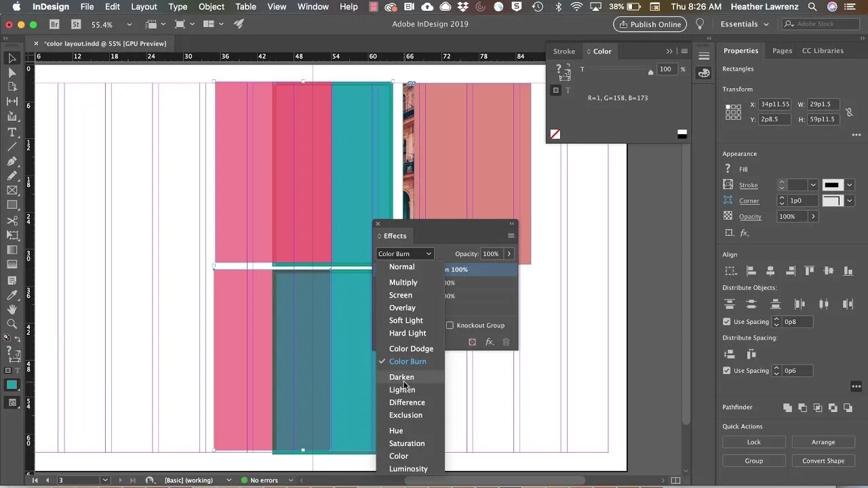Select the Hand tool
The height and width of the screenshot is (488, 868).
pyautogui.click(x=12, y=310)
